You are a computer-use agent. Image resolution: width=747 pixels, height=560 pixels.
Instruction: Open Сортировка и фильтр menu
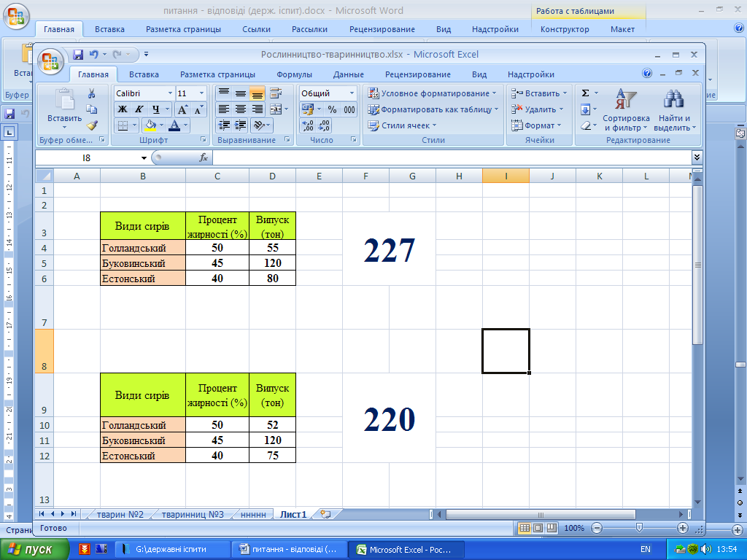coord(625,110)
